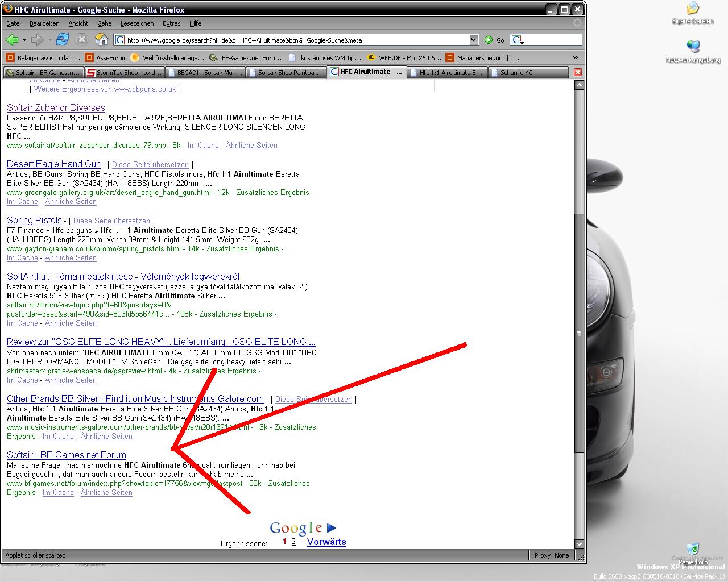Open the Spring Pistols result
This screenshot has height=582, width=728.
tap(34, 220)
